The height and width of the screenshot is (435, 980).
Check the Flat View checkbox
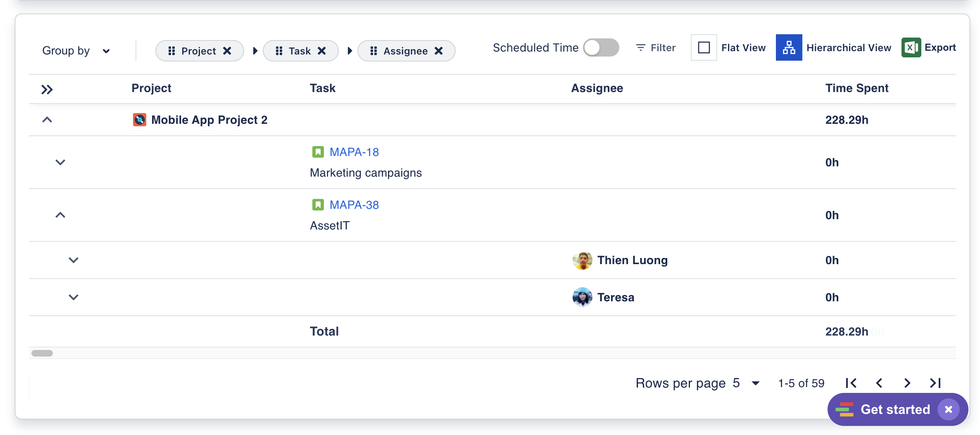704,48
